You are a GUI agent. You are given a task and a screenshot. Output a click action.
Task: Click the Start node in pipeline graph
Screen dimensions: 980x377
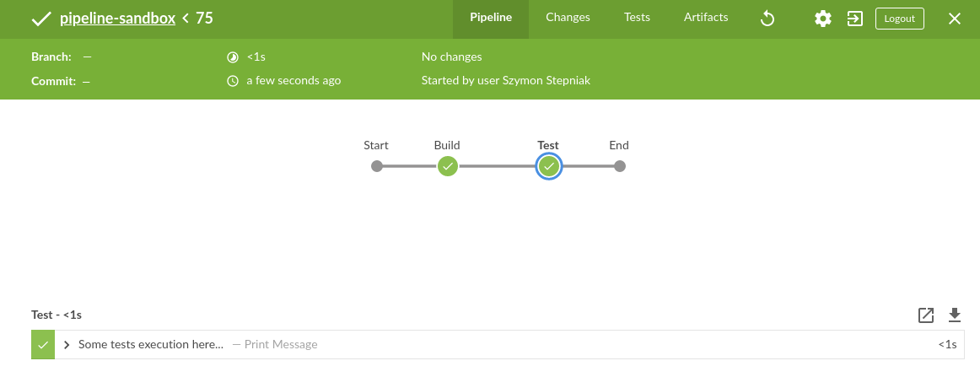click(377, 166)
